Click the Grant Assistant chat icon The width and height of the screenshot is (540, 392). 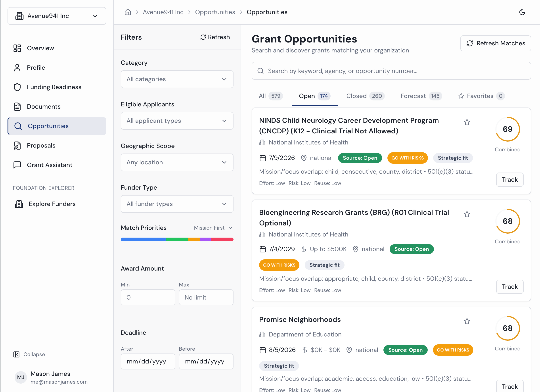click(17, 165)
